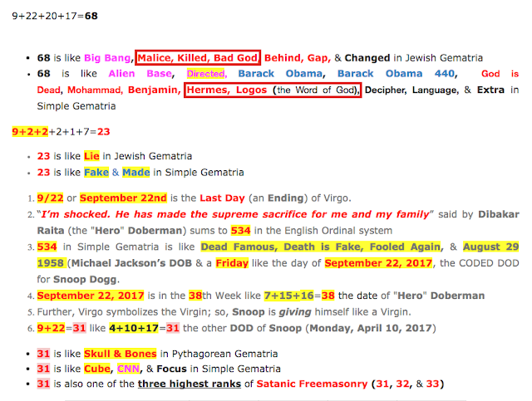Click "534" before "in the English Ordinal system"
This screenshot has width=532, height=401.
[240, 231]
